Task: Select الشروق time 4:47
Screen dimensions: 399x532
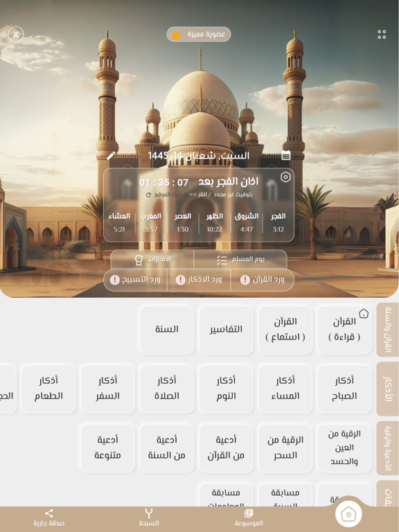Action: [247, 222]
